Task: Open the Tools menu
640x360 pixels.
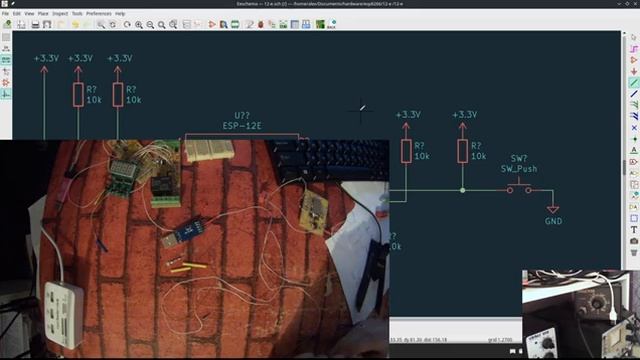Action: pos(77,13)
